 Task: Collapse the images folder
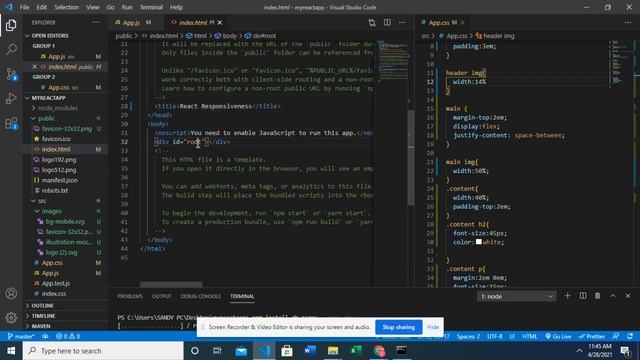pos(51,211)
